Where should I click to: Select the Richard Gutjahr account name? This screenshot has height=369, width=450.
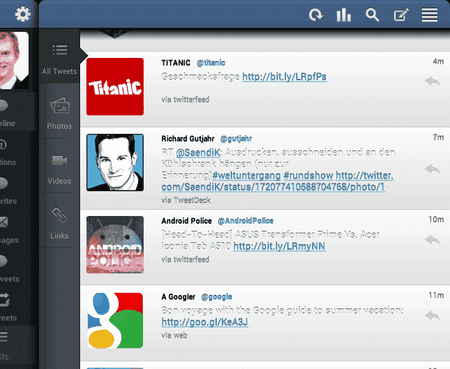[188, 139]
